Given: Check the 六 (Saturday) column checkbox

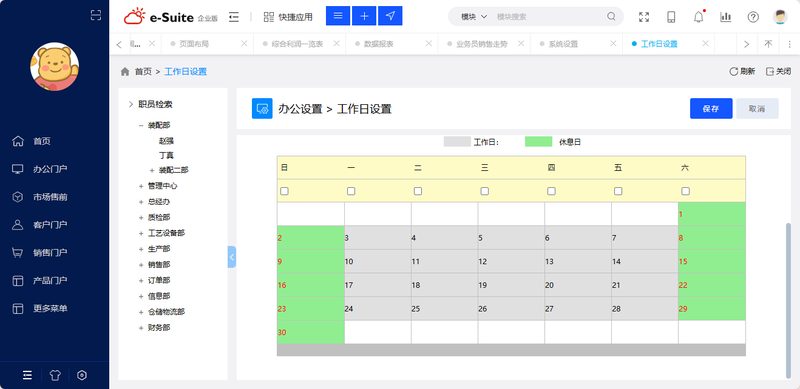Looking at the screenshot, I should pos(686,191).
